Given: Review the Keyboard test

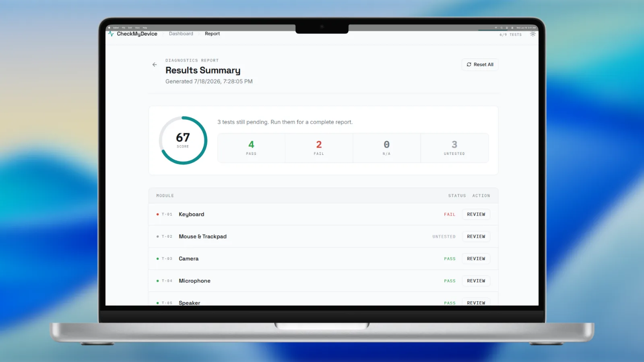Looking at the screenshot, I should 476,214.
